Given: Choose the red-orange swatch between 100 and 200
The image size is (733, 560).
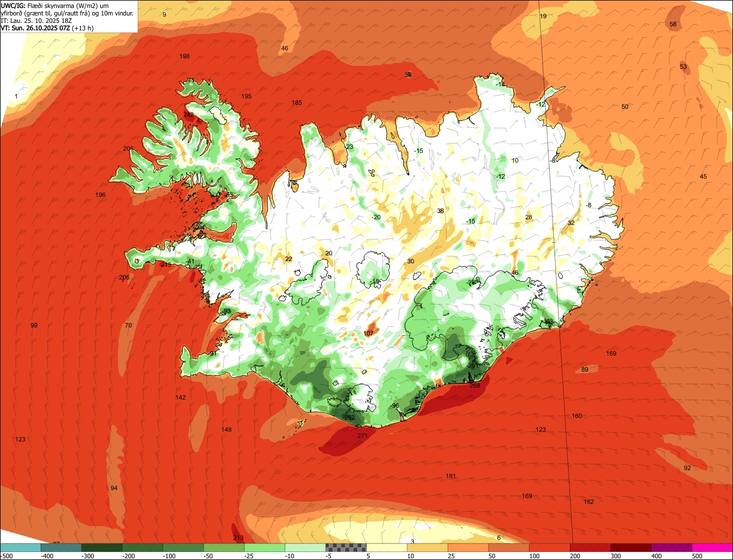Looking at the screenshot, I should coord(550,547).
